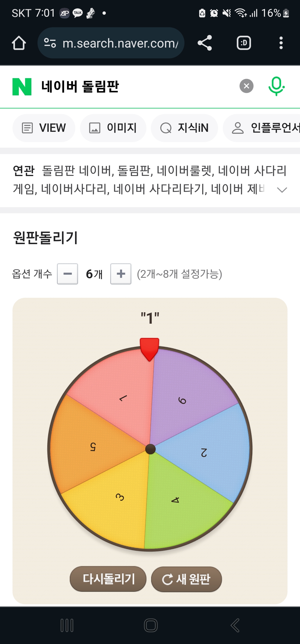Decrease option count with minus button
Image resolution: width=300 pixels, height=644 pixels.
(x=67, y=274)
